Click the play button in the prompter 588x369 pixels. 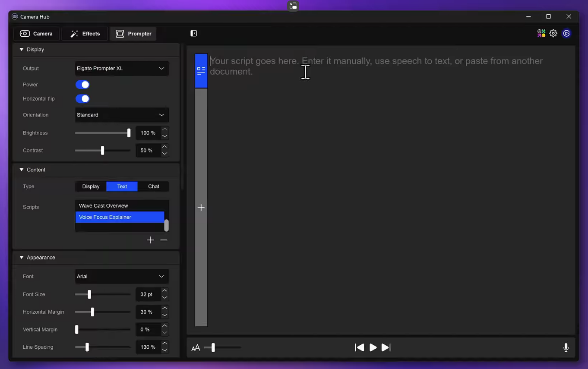373,347
